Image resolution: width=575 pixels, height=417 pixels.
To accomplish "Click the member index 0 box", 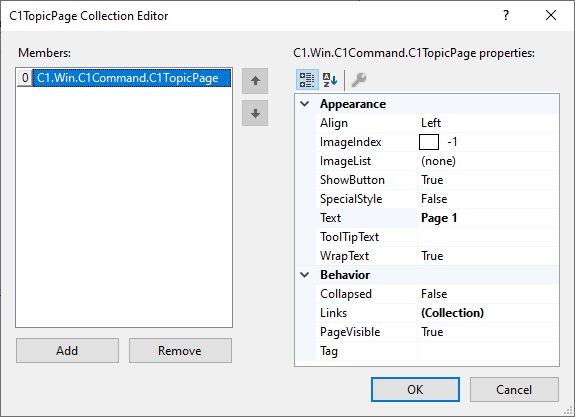I will 25,78.
